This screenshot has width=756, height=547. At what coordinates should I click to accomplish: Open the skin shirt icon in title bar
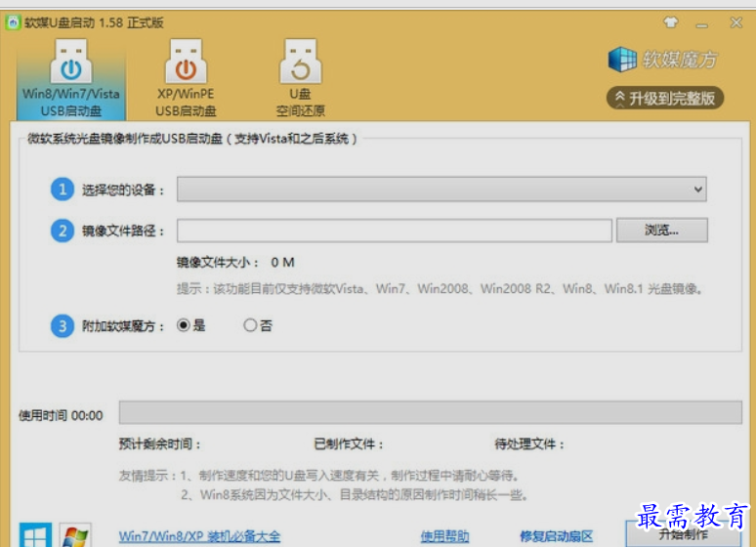click(671, 22)
